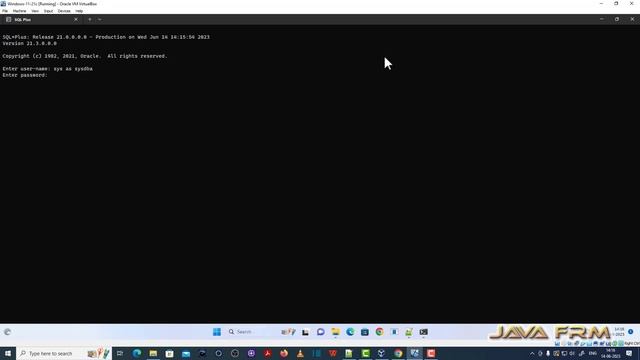Open Microsoft Store on the guest taskbar
The width and height of the screenshot is (640, 360).
click(365, 332)
